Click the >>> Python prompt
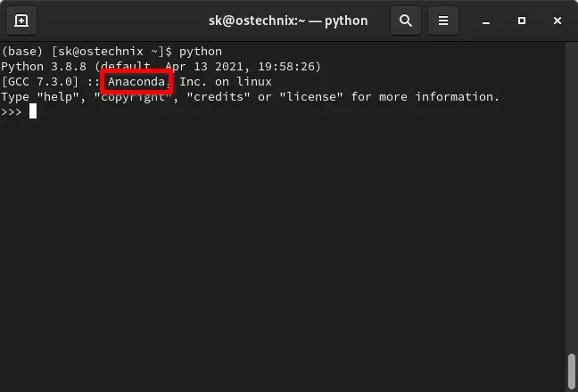Image resolution: width=578 pixels, height=392 pixels. pos(12,112)
